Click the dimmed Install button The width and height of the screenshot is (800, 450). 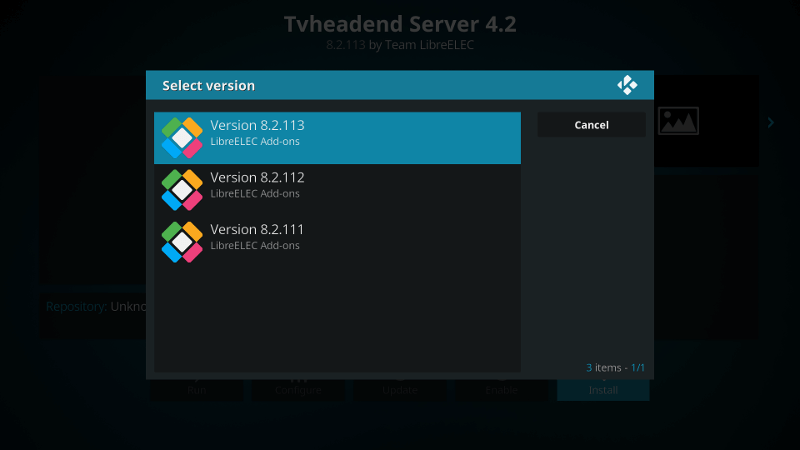click(x=603, y=390)
